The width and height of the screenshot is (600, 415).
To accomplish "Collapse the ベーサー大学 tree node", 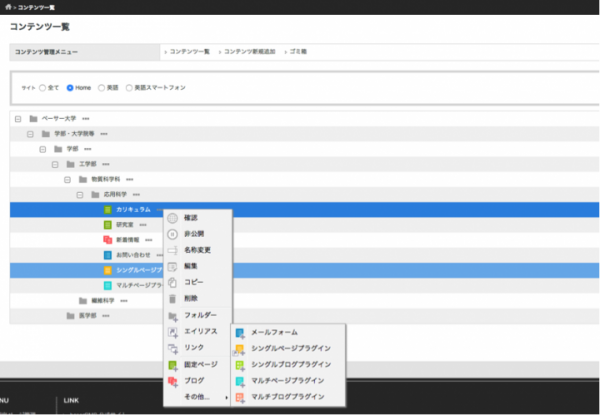I will coord(18,119).
